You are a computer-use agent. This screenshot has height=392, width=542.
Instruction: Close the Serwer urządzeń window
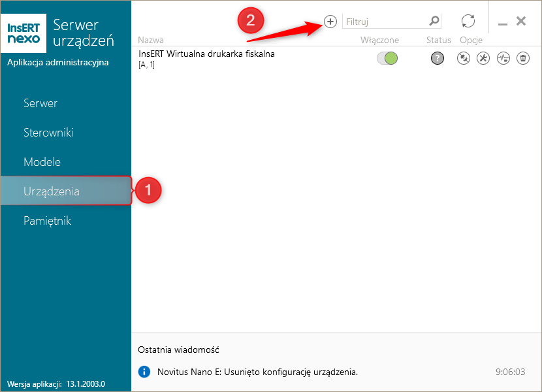(521, 21)
